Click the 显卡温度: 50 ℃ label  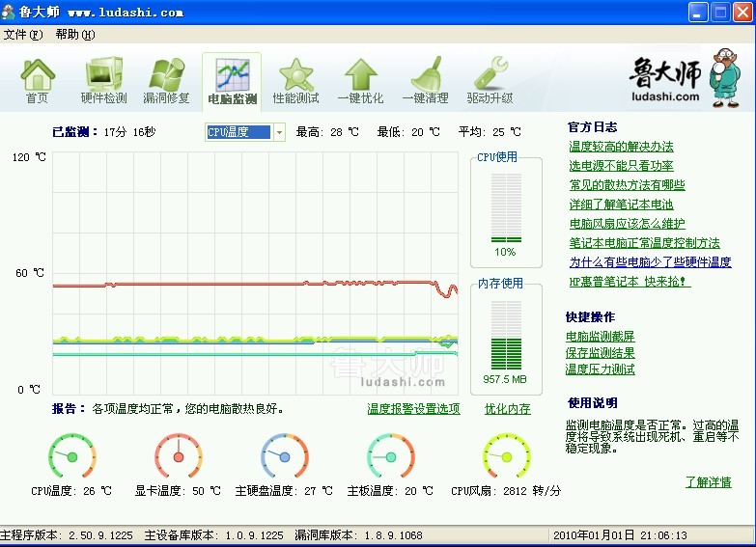(178, 491)
